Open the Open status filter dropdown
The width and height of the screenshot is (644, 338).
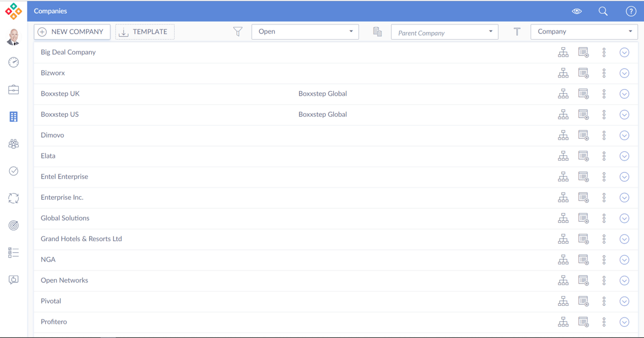[305, 32]
